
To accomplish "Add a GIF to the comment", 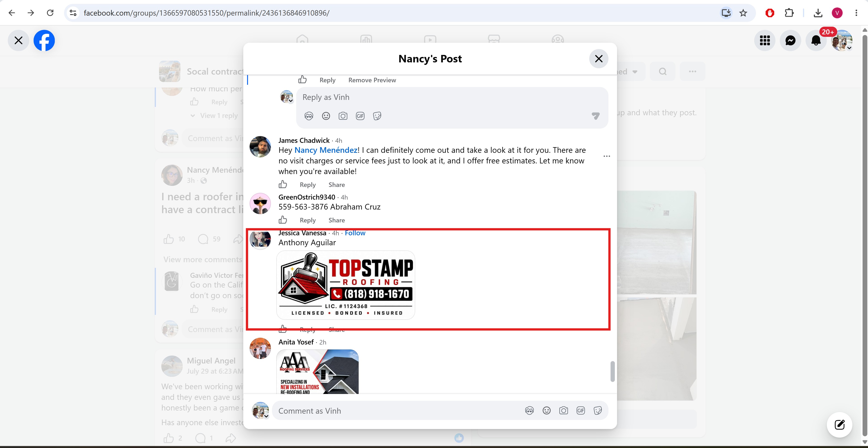I will point(581,411).
